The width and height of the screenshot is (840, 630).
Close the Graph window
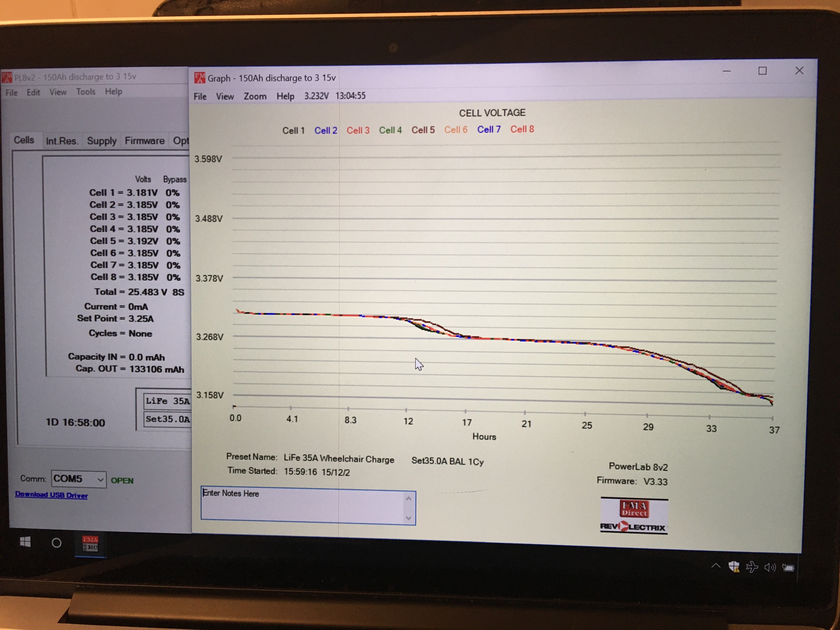point(799,71)
